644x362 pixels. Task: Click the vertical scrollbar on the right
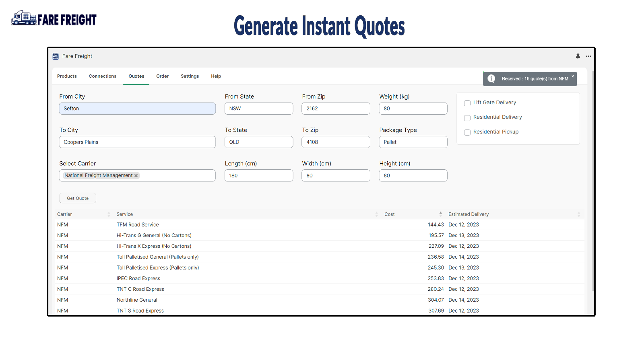(x=593, y=181)
